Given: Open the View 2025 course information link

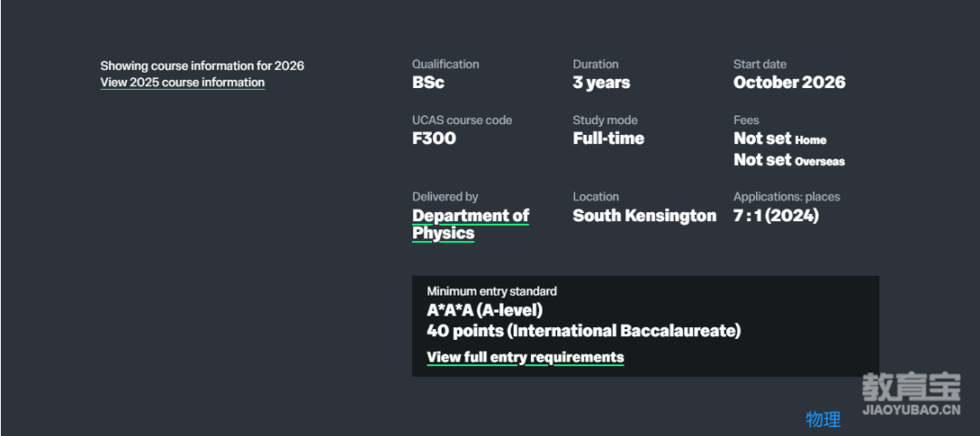Looking at the screenshot, I should pyautogui.click(x=182, y=82).
